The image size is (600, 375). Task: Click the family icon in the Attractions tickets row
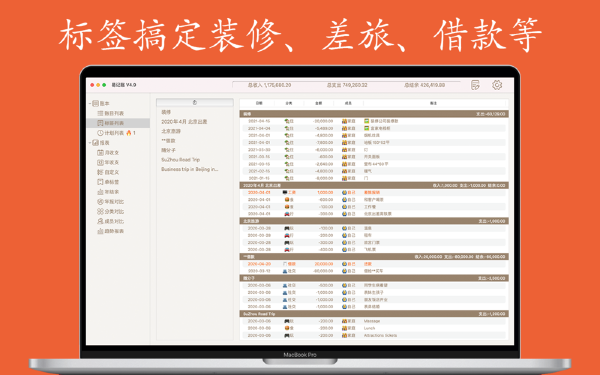pyautogui.click(x=344, y=335)
